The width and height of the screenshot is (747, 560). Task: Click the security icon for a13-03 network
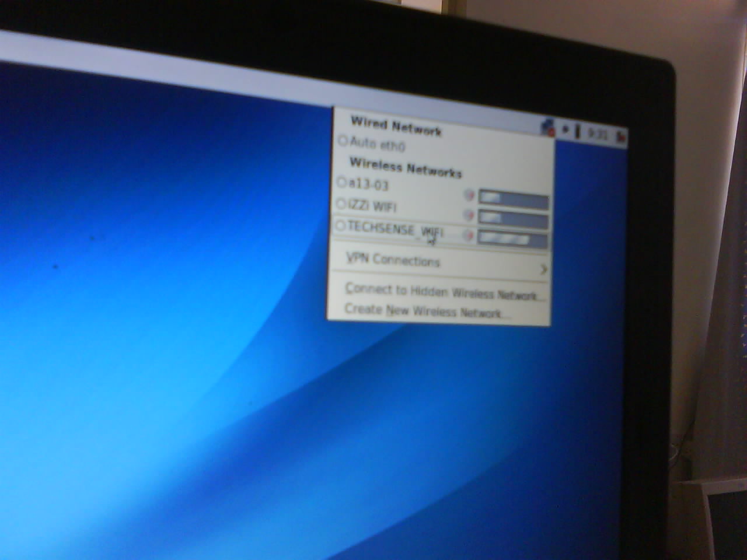tap(468, 194)
